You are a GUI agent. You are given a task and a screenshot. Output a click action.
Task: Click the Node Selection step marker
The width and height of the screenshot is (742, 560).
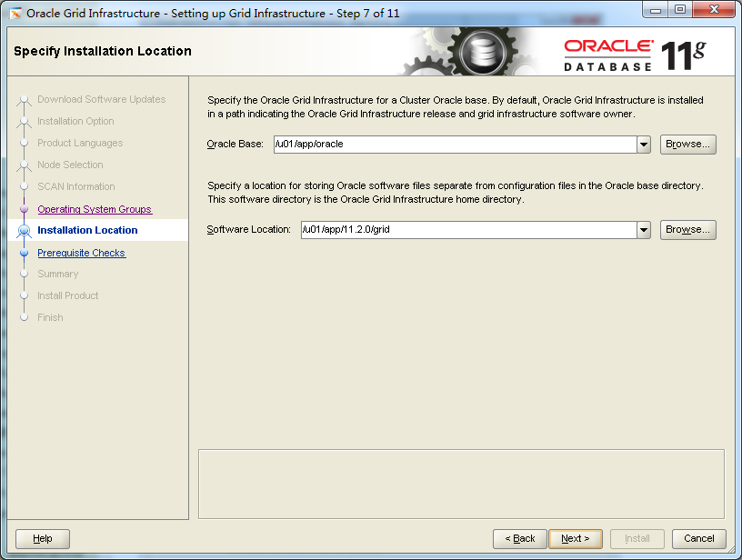click(25, 165)
